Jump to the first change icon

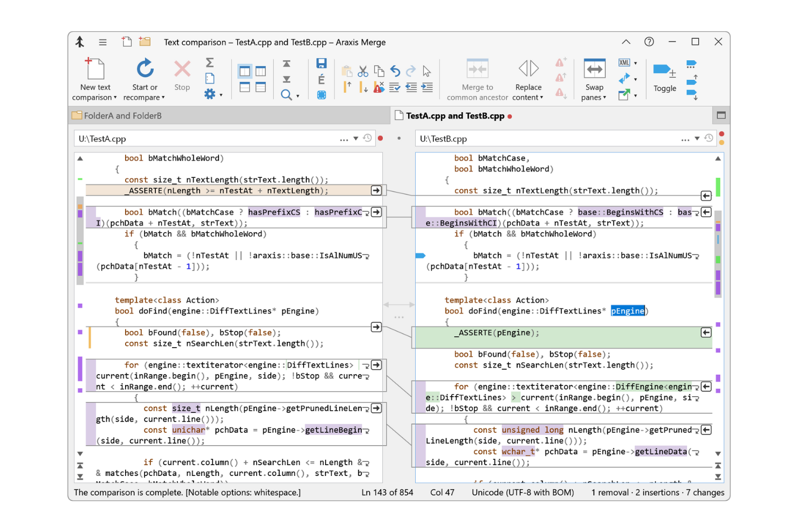pyautogui.click(x=287, y=64)
